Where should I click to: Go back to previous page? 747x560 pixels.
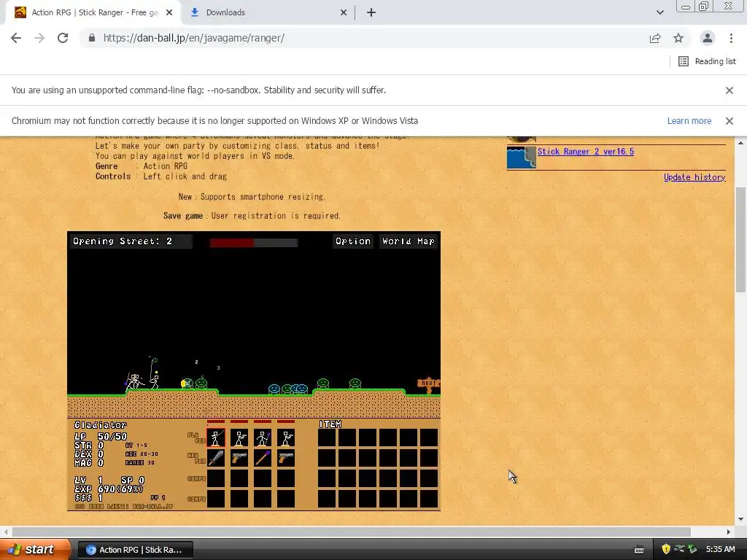pos(16,38)
